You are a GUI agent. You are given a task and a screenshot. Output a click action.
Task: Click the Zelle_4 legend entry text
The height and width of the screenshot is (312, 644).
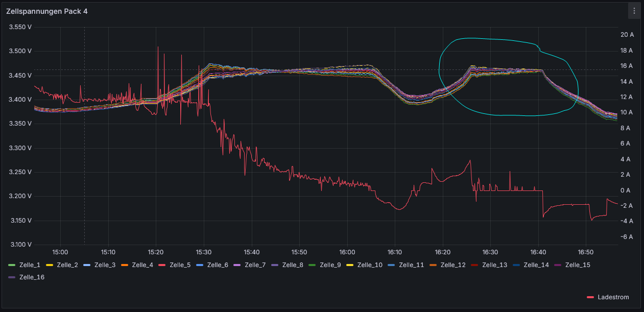coord(142,265)
